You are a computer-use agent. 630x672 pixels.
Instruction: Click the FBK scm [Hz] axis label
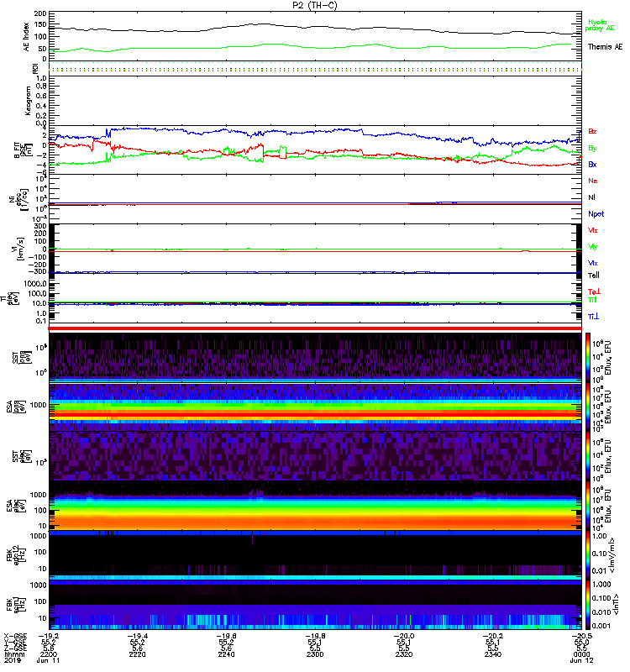tap(16, 604)
